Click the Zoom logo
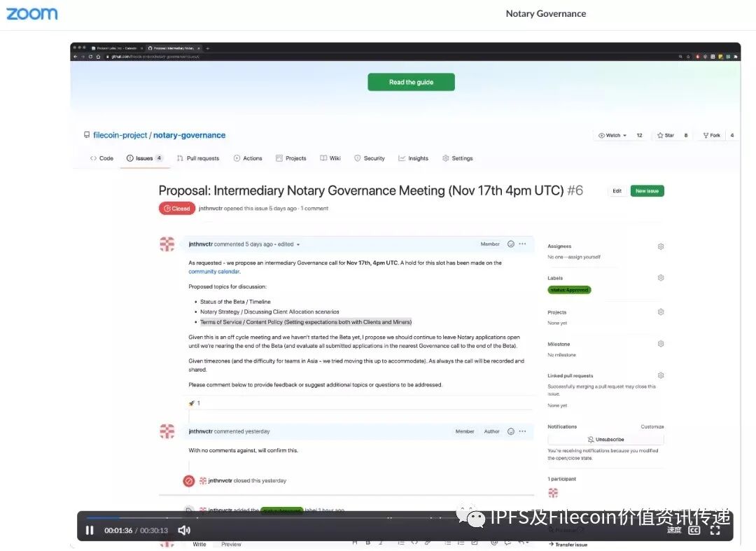 [x=31, y=13]
